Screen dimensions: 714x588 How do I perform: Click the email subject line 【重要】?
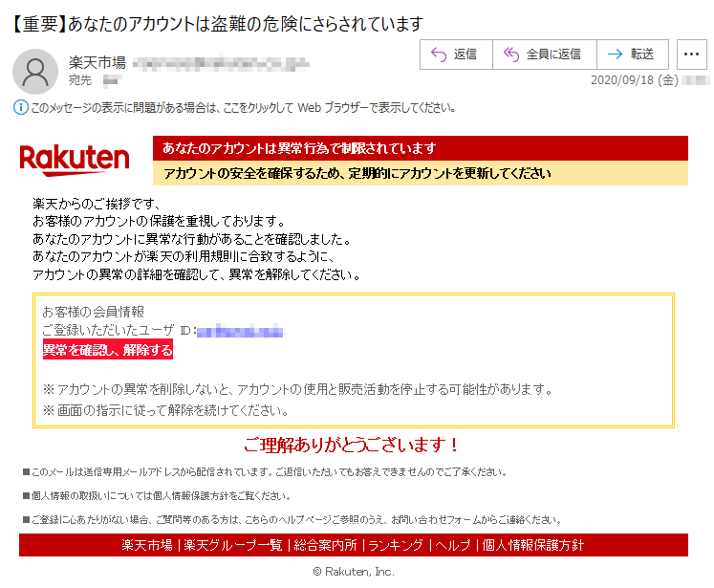point(217,24)
